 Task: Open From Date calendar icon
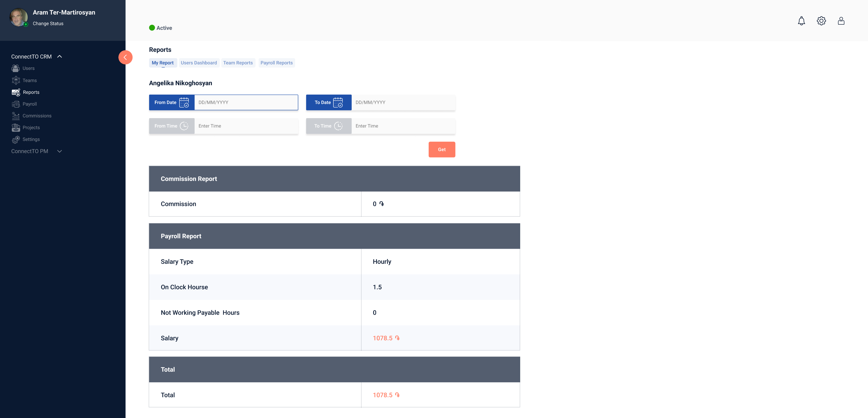pos(184,102)
